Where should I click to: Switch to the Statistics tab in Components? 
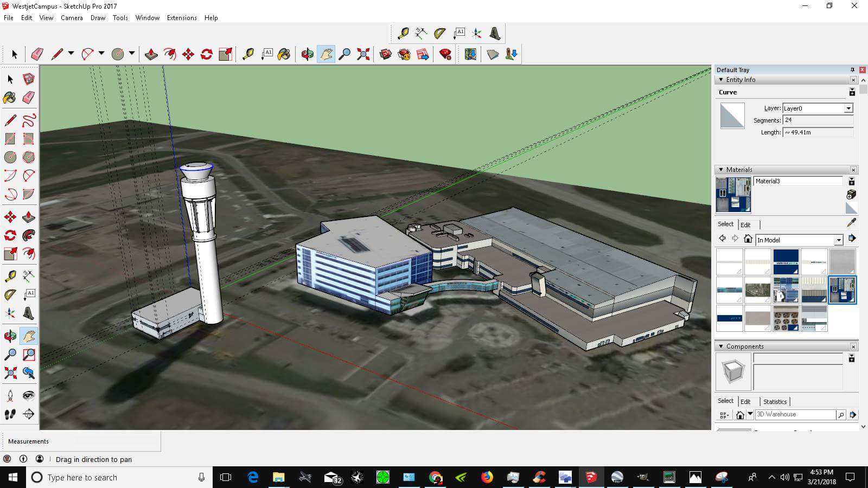pyautogui.click(x=775, y=401)
